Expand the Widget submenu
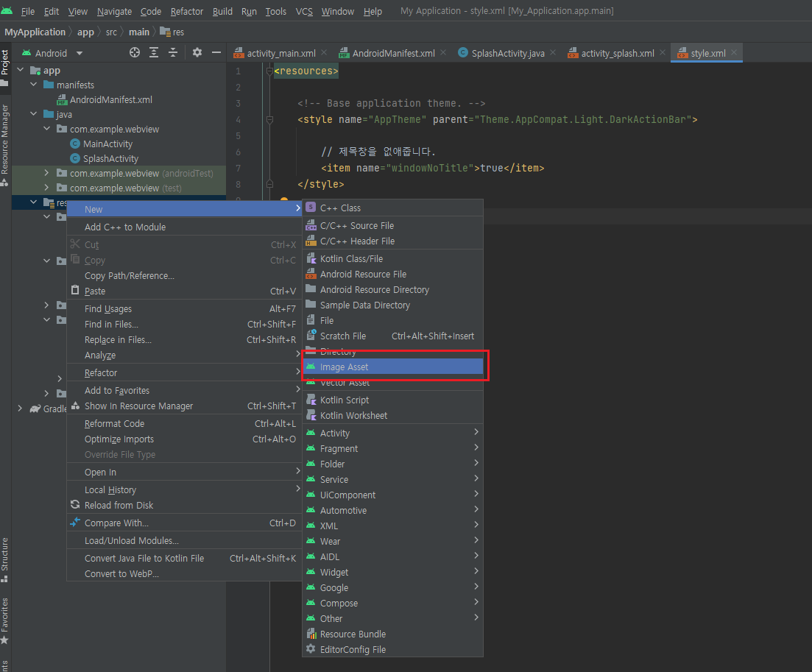This screenshot has height=672, width=812. 392,573
